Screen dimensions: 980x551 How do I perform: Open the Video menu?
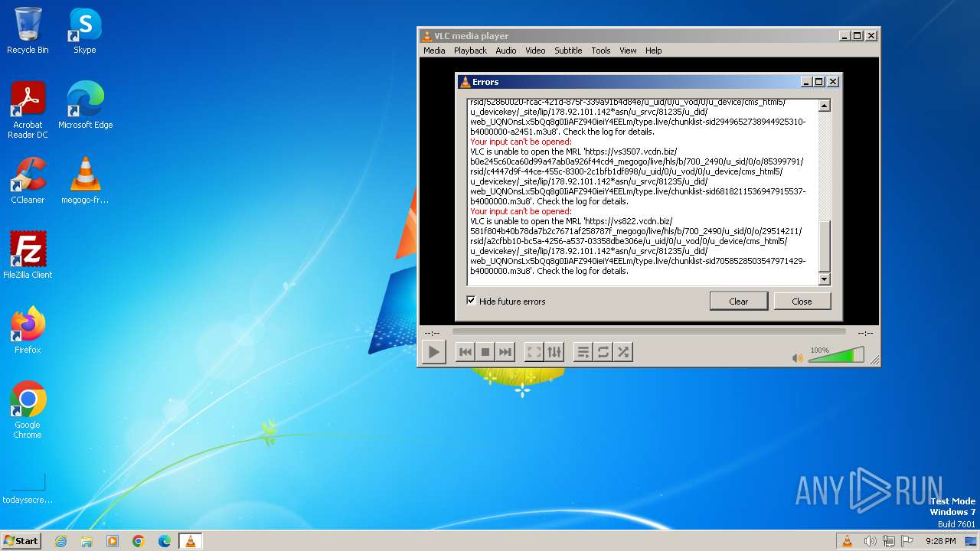[535, 51]
